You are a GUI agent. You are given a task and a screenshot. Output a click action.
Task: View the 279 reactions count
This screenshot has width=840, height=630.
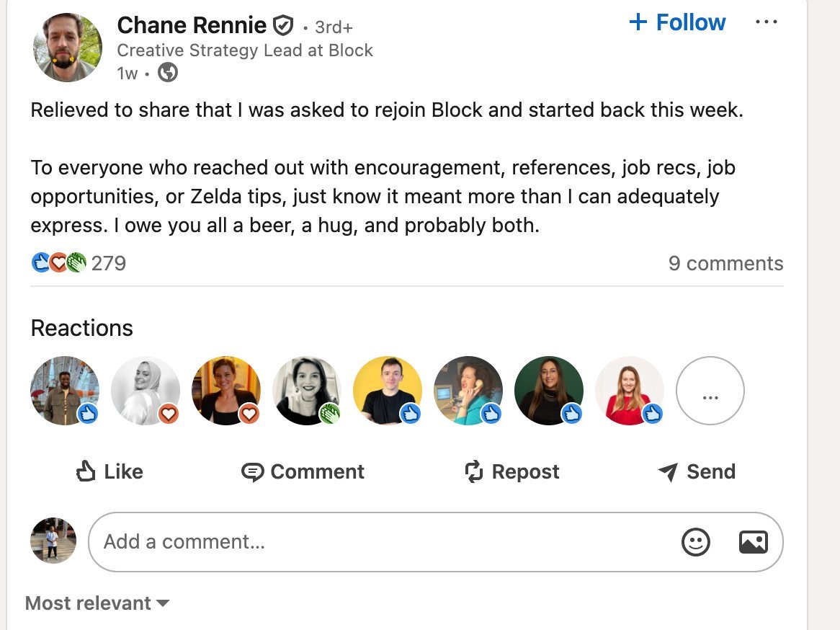pyautogui.click(x=108, y=263)
